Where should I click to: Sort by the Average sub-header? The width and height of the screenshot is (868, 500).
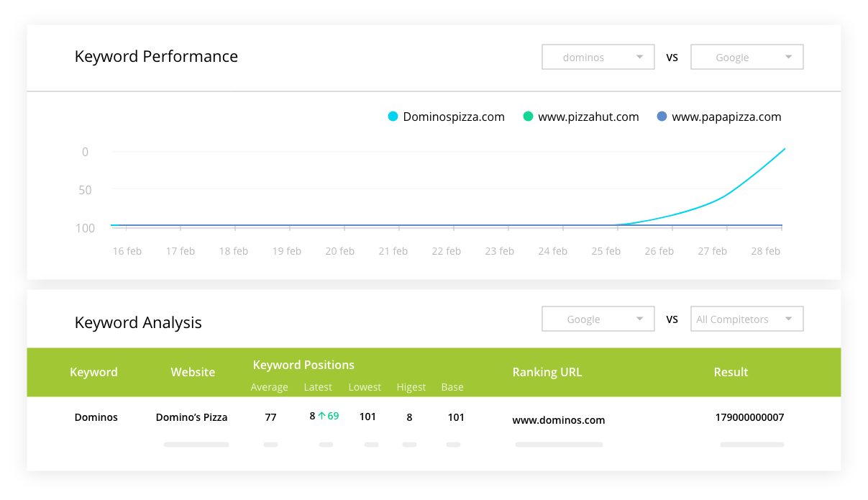(x=269, y=387)
